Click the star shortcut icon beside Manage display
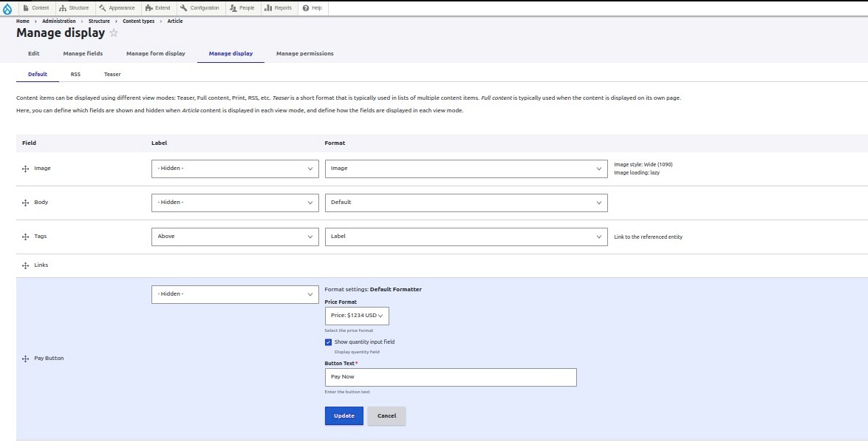Viewport: 868px width, 448px height. pos(114,33)
